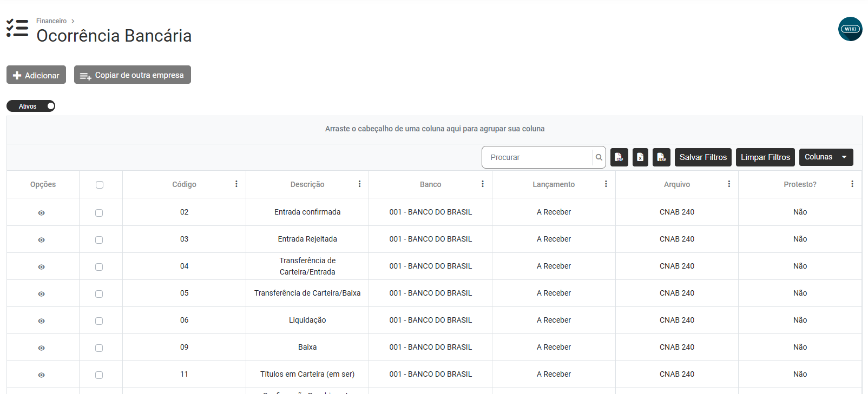
Task: Click the Adicionar button
Action: (x=36, y=75)
